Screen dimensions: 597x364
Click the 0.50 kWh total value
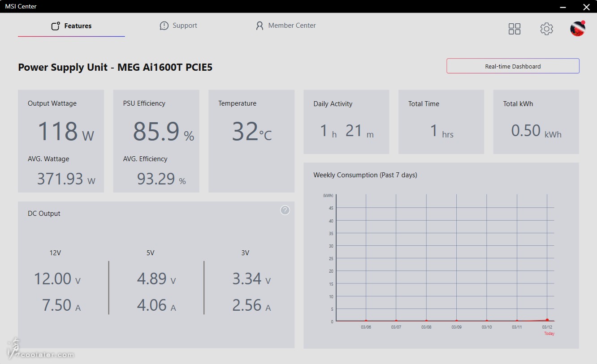point(536,131)
